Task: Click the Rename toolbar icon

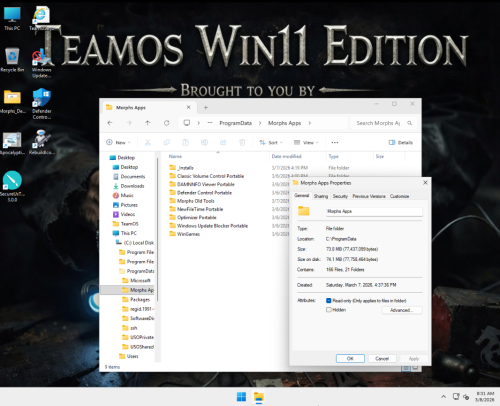Action: coord(204,143)
